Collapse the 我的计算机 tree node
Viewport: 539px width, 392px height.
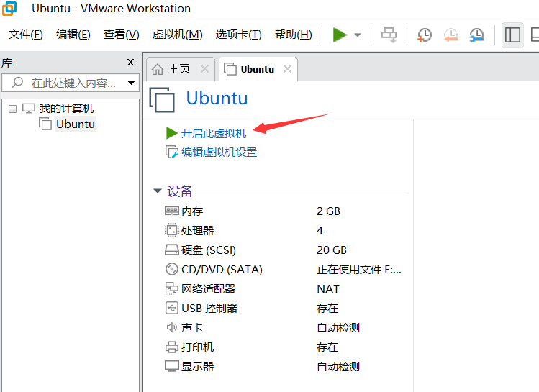coord(12,109)
